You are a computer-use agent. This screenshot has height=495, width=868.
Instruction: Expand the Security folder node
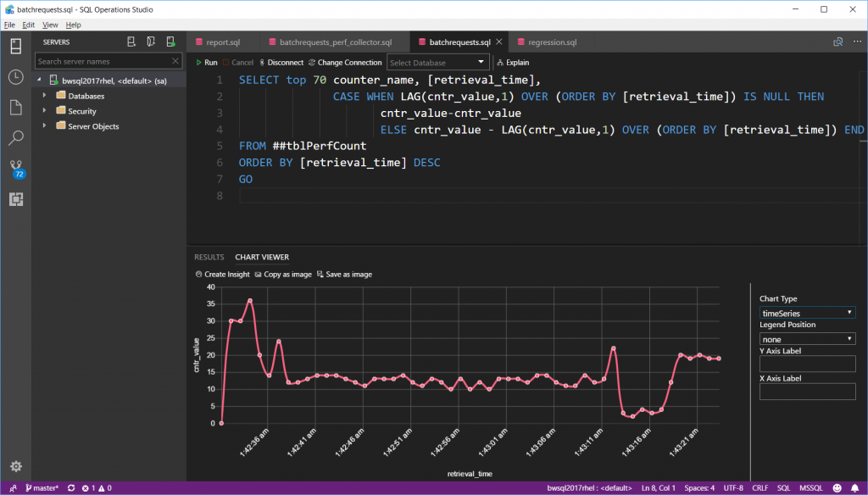[45, 111]
